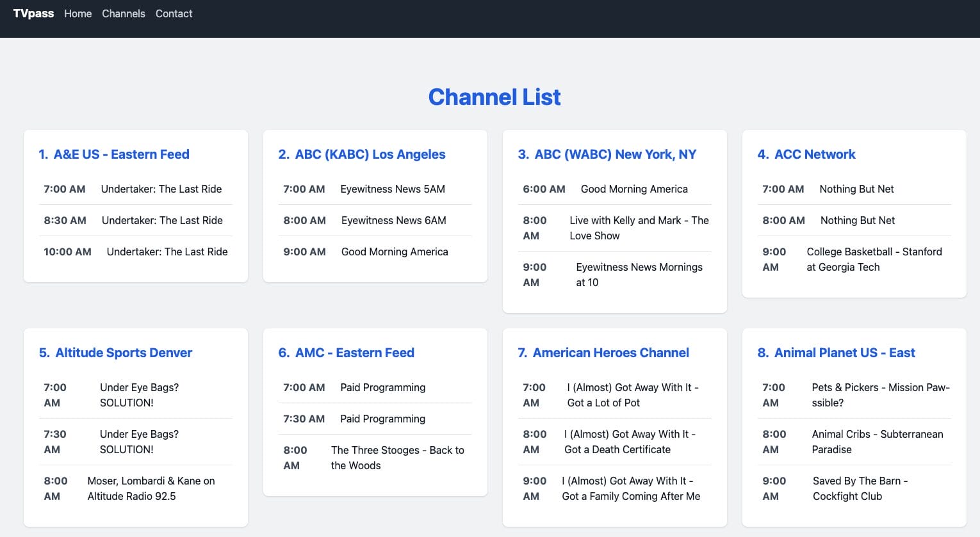Open the Contact page link

click(x=174, y=13)
